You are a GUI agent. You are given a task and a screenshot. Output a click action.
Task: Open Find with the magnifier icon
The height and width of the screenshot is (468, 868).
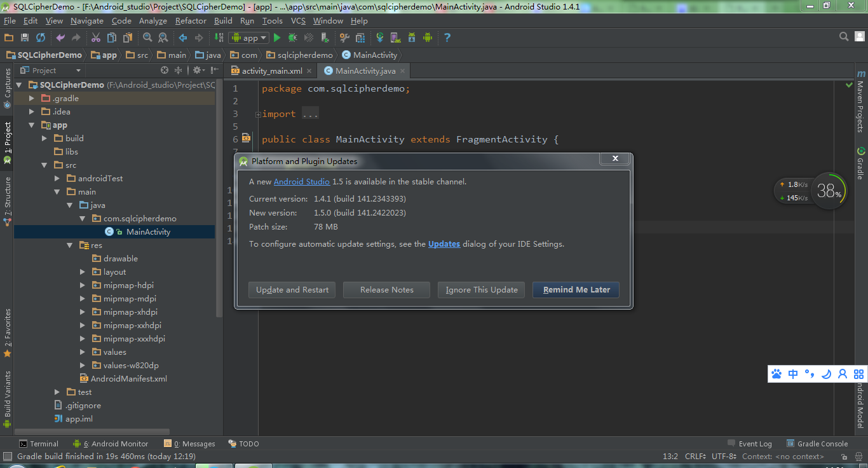147,38
